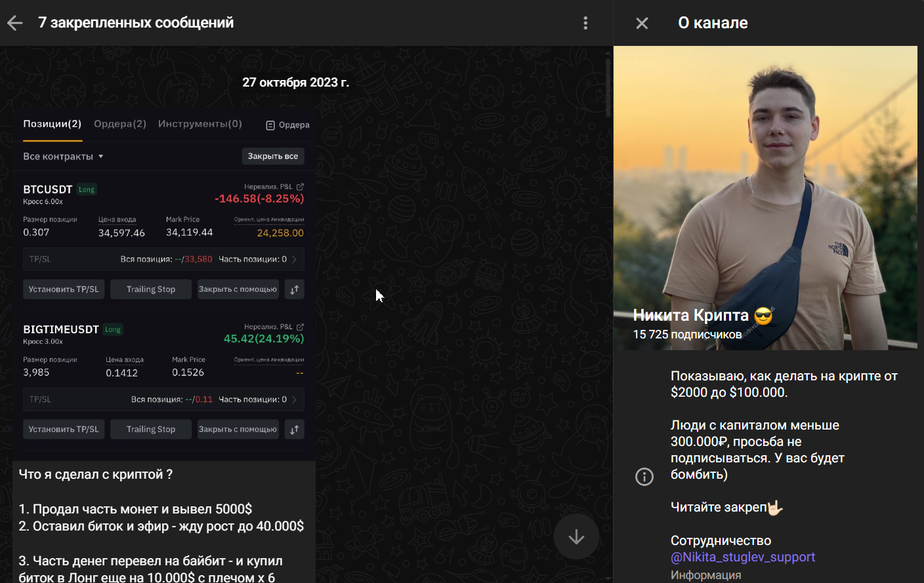
Task: Open BTCUSDT P&L share icon
Action: click(300, 187)
